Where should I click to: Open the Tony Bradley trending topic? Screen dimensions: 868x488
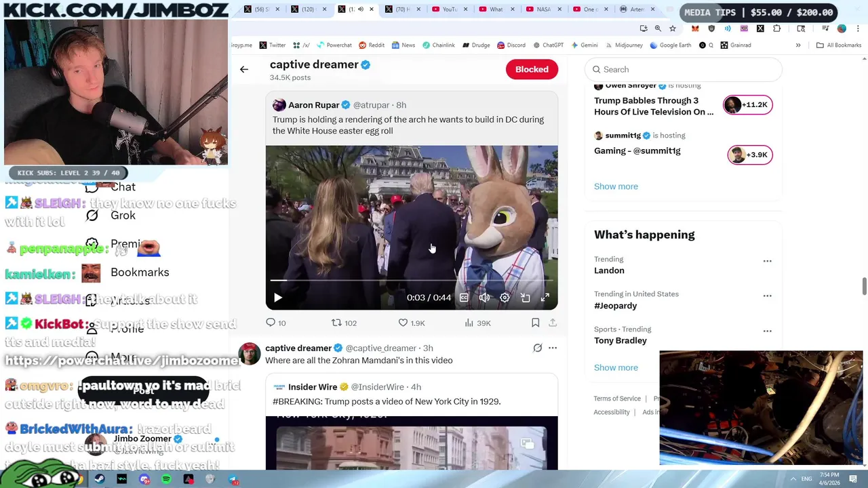coord(620,341)
